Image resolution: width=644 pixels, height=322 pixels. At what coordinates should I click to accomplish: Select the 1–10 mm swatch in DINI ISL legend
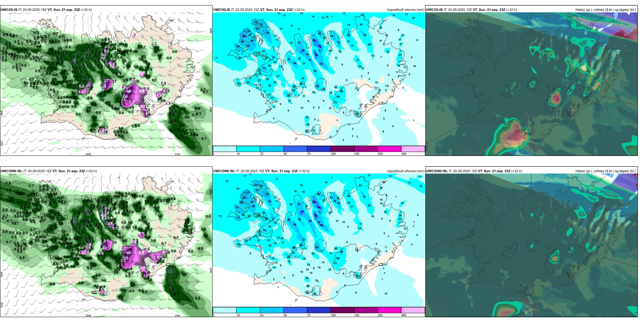click(x=225, y=310)
